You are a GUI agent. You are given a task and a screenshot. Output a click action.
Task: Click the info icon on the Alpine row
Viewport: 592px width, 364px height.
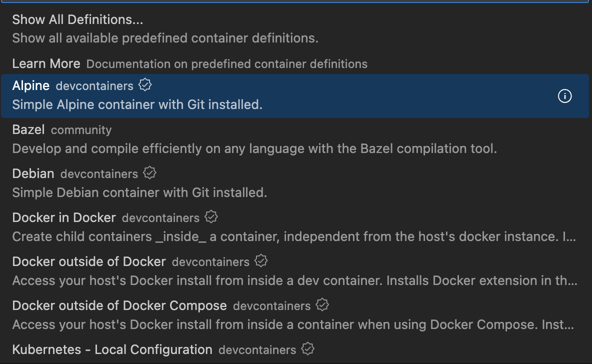click(x=564, y=96)
